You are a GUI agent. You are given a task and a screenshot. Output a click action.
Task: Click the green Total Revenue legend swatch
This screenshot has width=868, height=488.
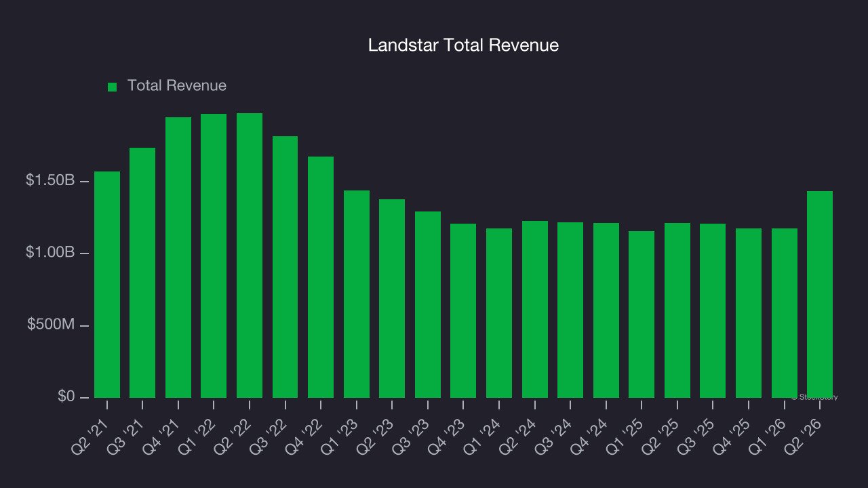pyautogui.click(x=113, y=87)
